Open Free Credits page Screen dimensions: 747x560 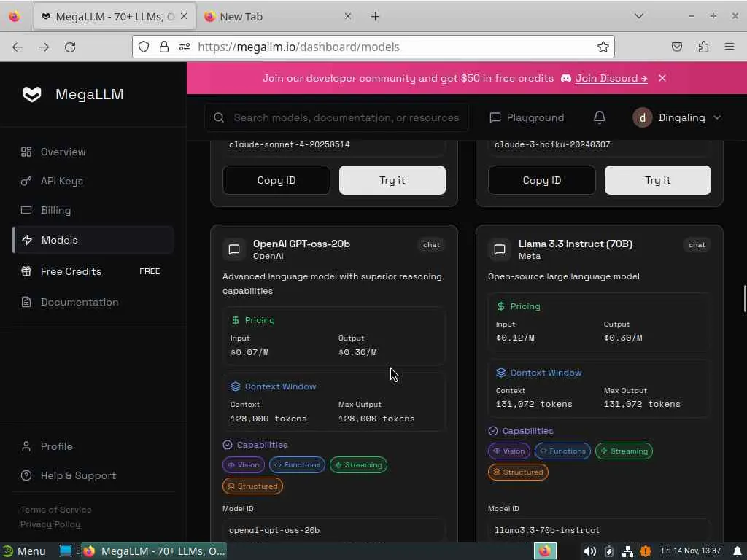(x=93, y=271)
